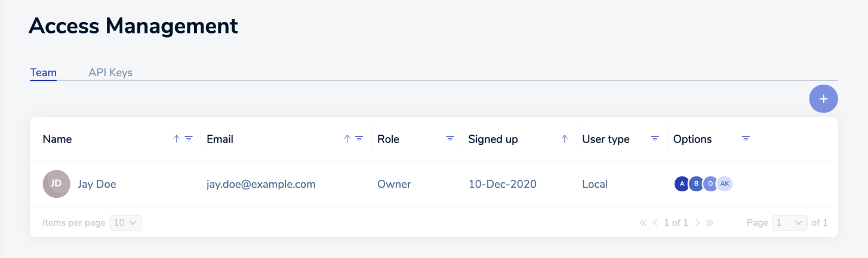Open the Role column filter icon
Viewport: 868px width, 258px height.
pyautogui.click(x=450, y=139)
